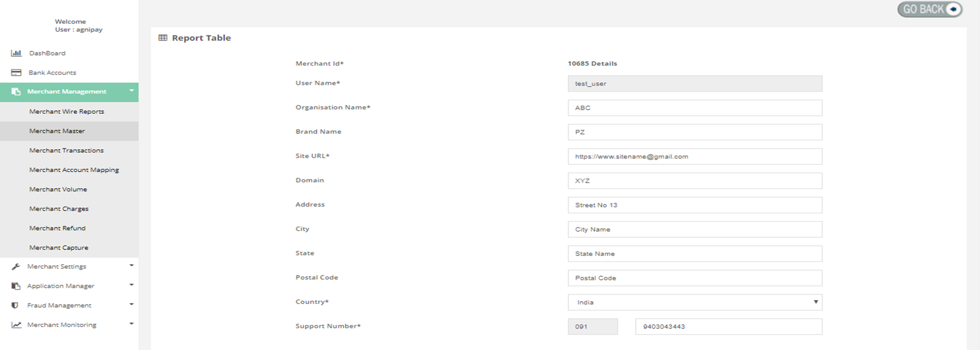Click the Application Manager icon
The image size is (980, 350).
tap(16, 286)
